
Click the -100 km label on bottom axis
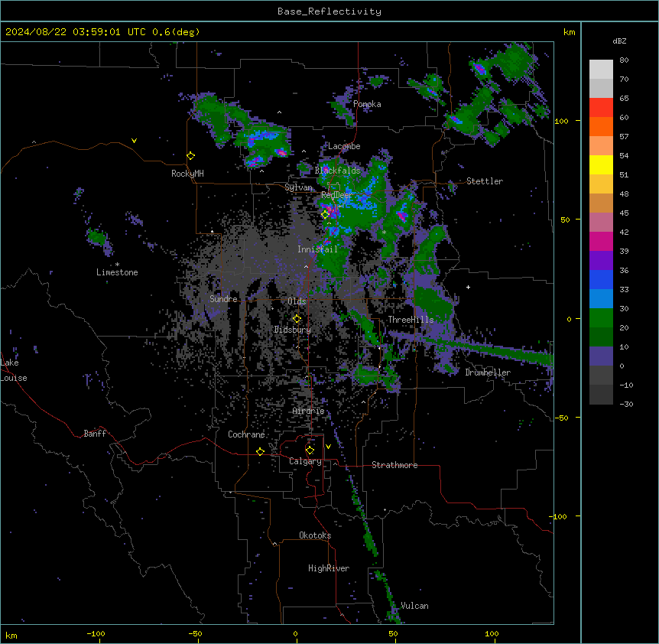pyautogui.click(x=96, y=633)
